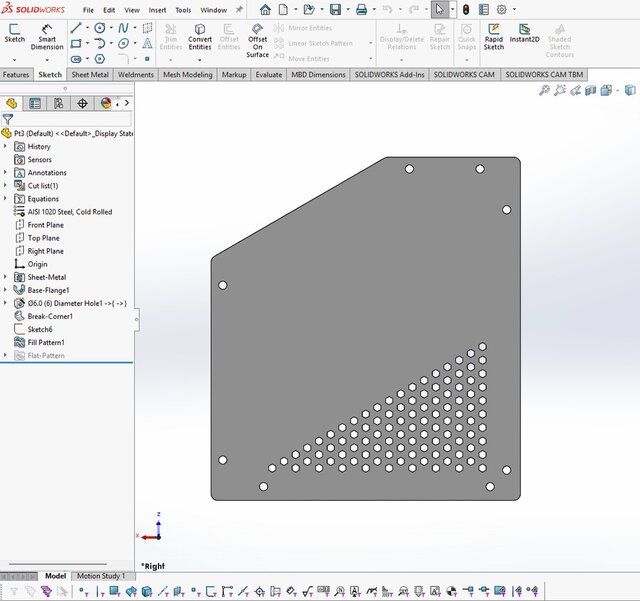Expand the History node
This screenshot has width=640, height=601.
pyautogui.click(x=5, y=146)
